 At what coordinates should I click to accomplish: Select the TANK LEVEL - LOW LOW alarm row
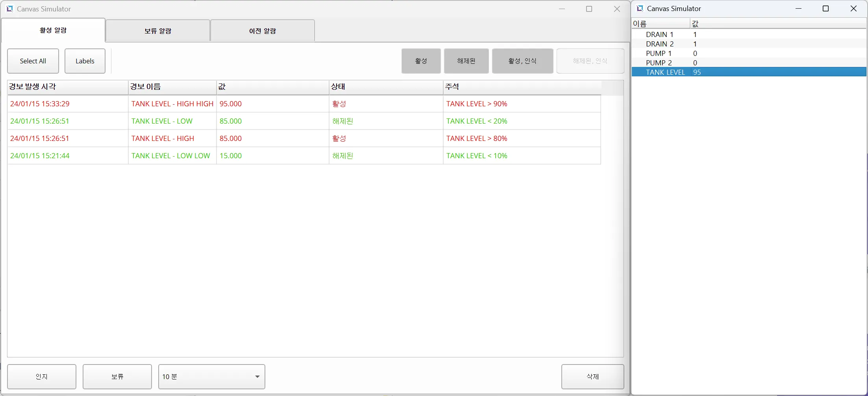[x=170, y=156]
